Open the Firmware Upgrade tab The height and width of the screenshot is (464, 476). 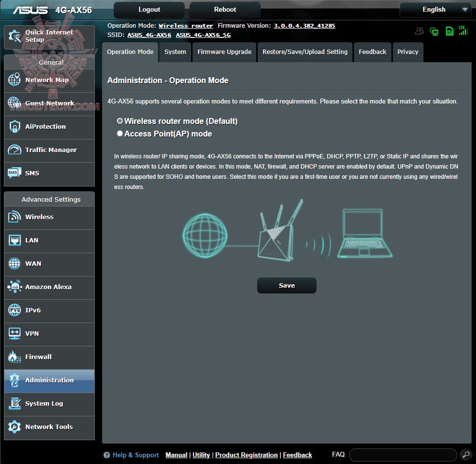[224, 52]
